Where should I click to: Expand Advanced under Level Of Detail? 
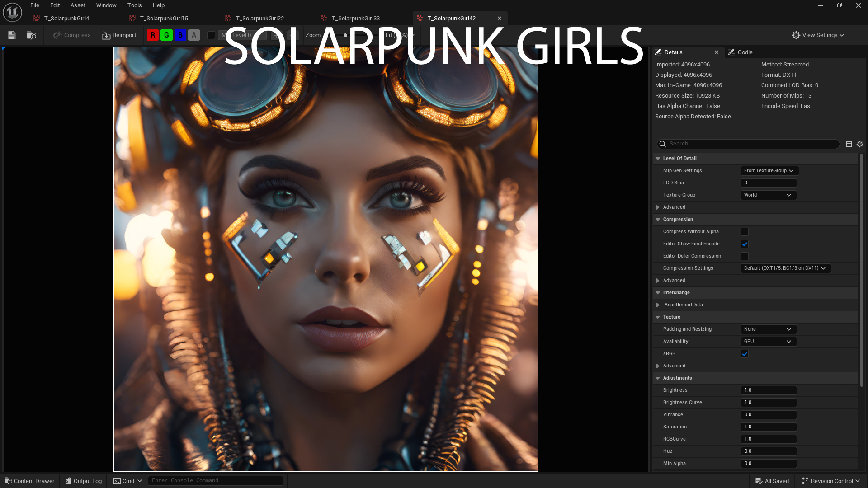tap(658, 207)
